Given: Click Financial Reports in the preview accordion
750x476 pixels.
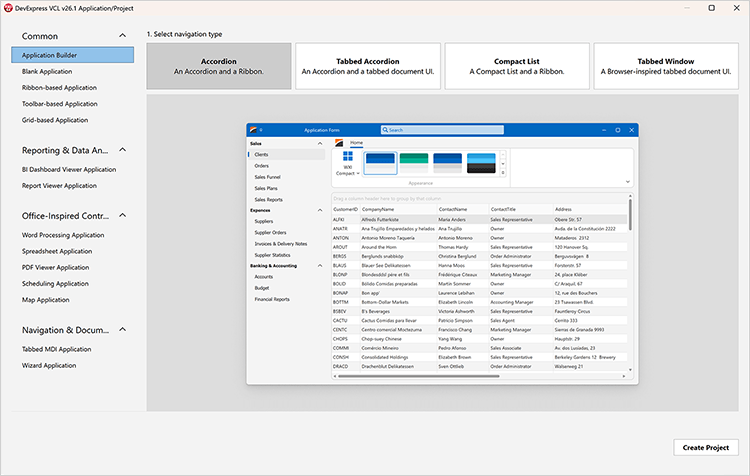Looking at the screenshot, I should tap(272, 299).
